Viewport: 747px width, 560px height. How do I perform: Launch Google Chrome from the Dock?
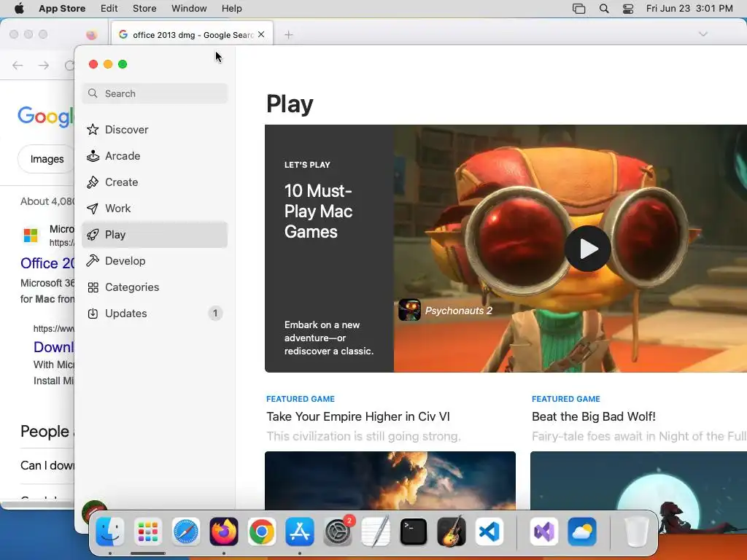click(262, 532)
